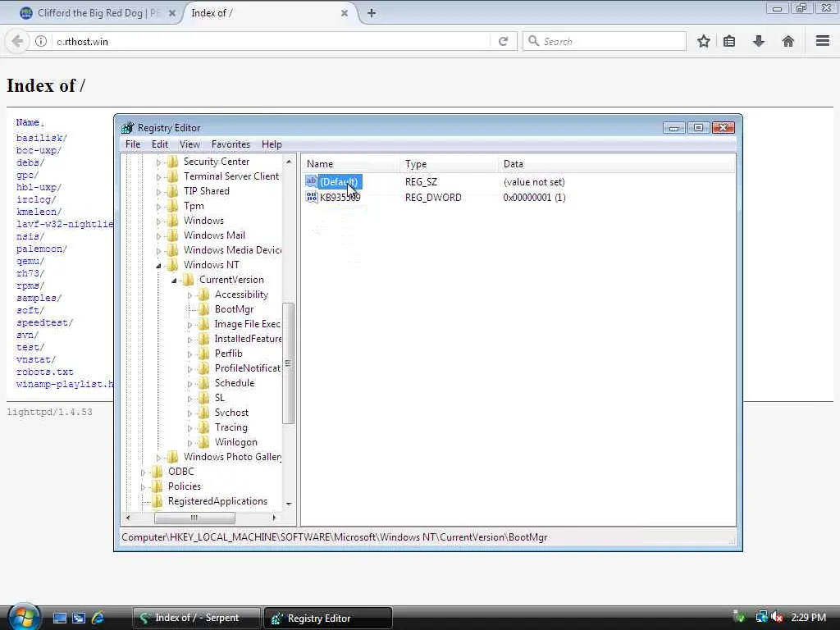Click the network tray icon
This screenshot has width=840, height=630.
click(x=761, y=617)
